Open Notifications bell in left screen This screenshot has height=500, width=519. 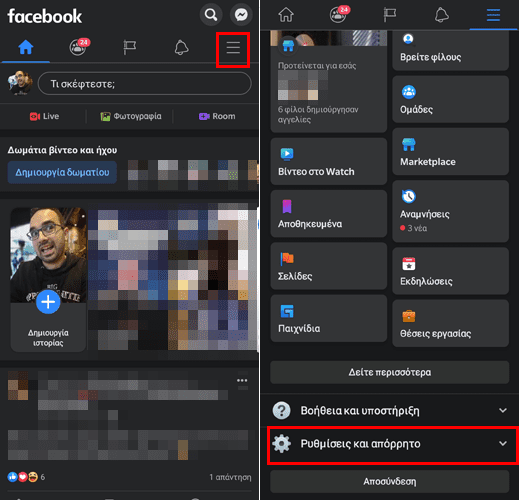point(181,47)
